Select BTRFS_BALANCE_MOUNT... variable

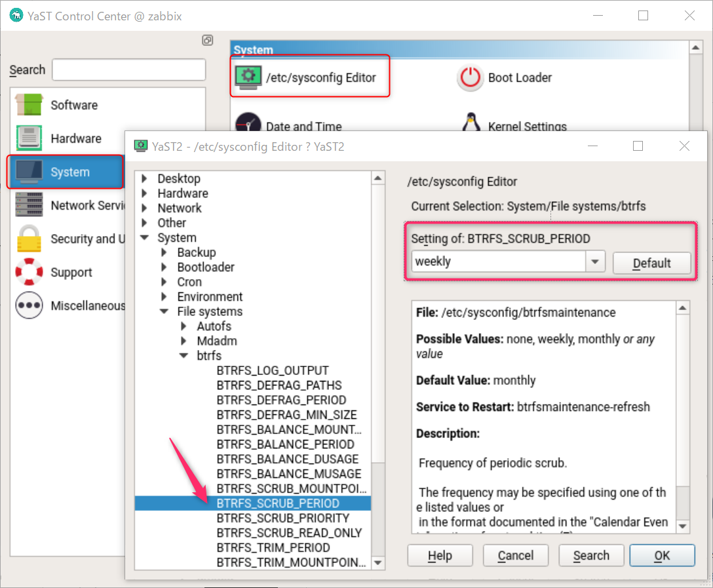tap(289, 430)
